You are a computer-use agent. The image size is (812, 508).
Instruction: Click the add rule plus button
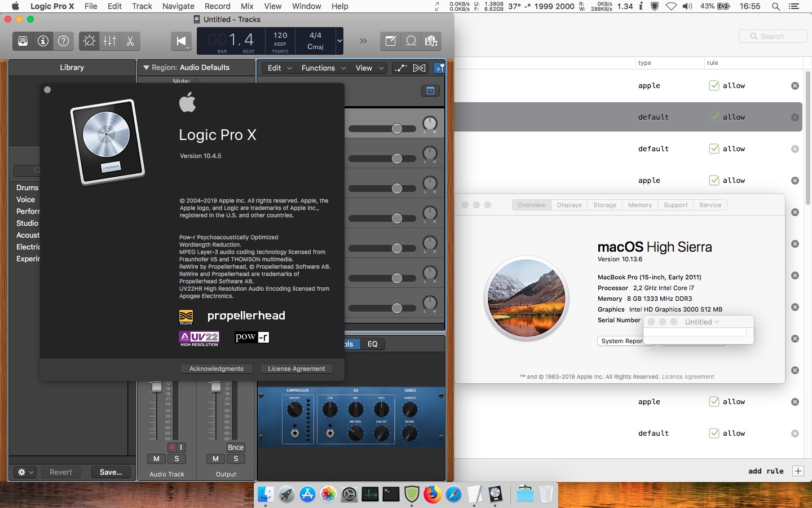coord(797,471)
